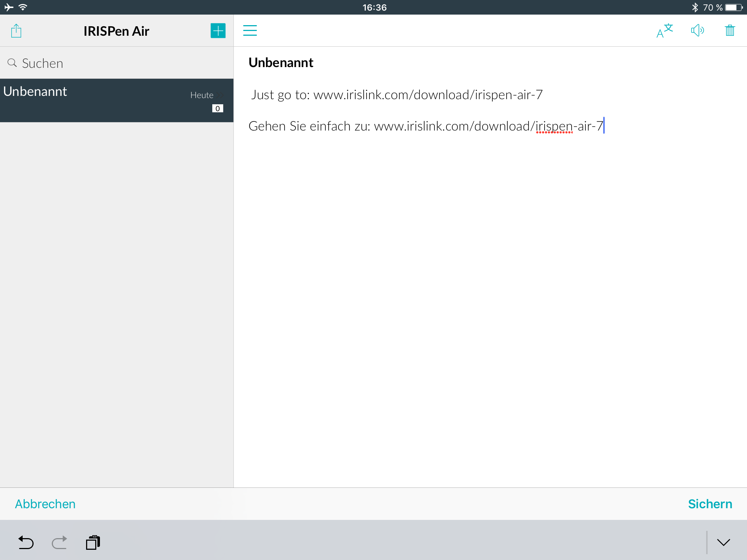The width and height of the screenshot is (747, 560).
Task: Add a new note with plus button
Action: [218, 31]
